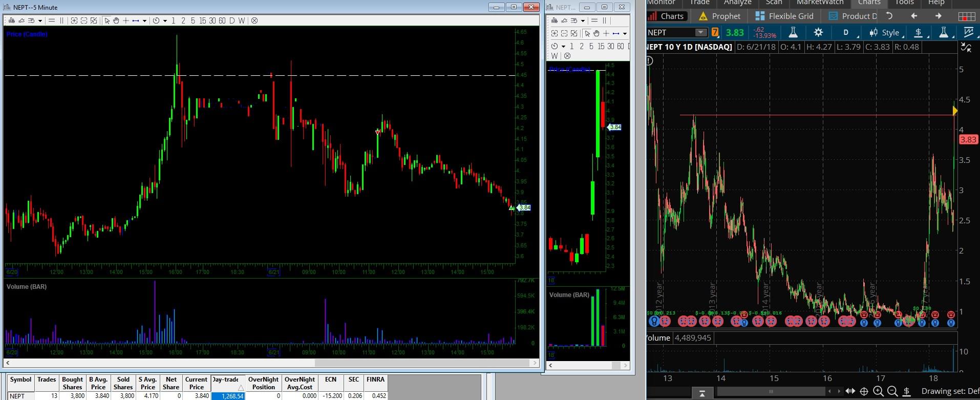Open the Monitor tab in thinkorswim
The height and width of the screenshot is (400, 980).
[x=661, y=3]
